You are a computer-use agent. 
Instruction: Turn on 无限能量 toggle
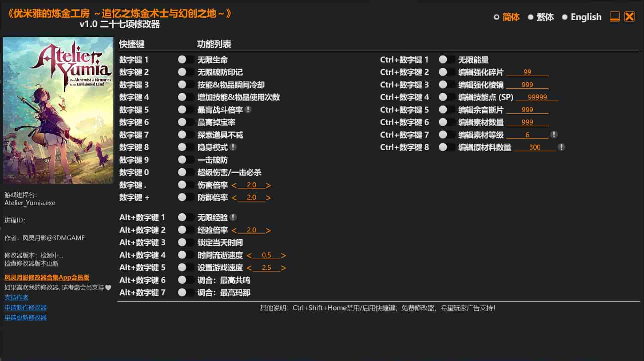pos(446,59)
